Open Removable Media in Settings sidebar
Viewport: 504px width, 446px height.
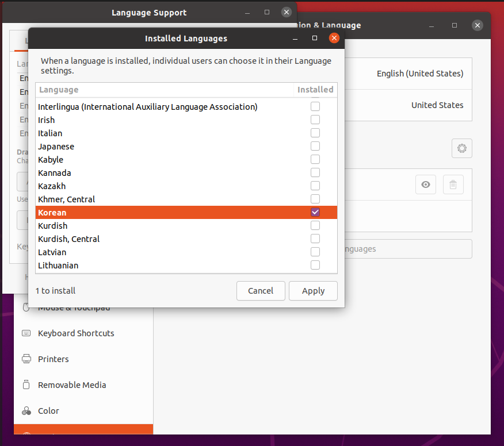tap(83, 385)
